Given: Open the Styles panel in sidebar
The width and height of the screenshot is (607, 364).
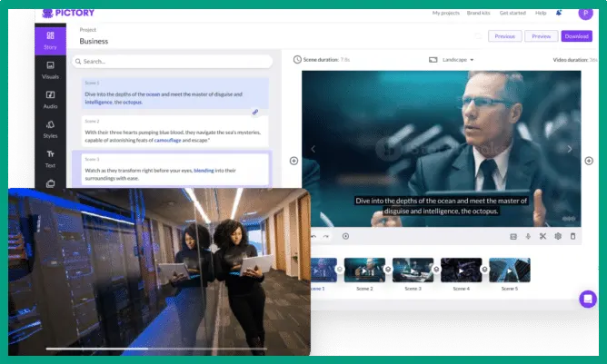Looking at the screenshot, I should tap(50, 129).
